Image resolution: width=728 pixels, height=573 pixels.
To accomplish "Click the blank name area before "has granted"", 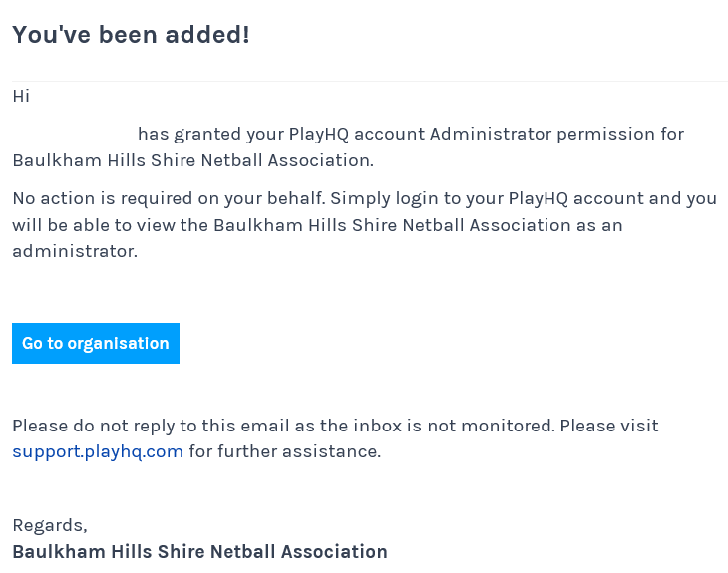I will tap(73, 134).
